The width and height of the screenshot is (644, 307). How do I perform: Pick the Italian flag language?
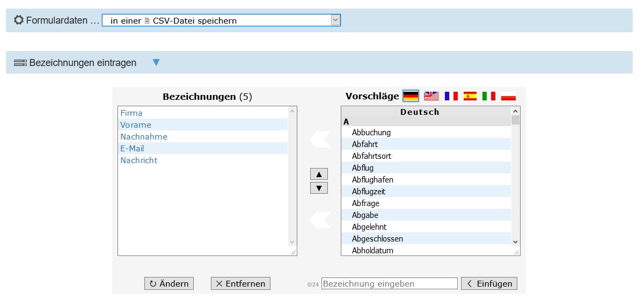[489, 96]
